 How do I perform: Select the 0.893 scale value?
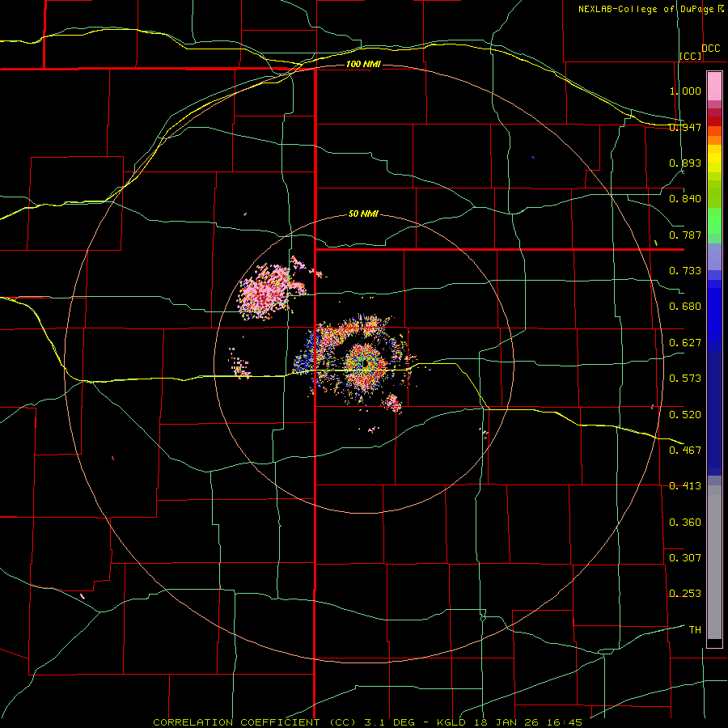pyautogui.click(x=685, y=163)
